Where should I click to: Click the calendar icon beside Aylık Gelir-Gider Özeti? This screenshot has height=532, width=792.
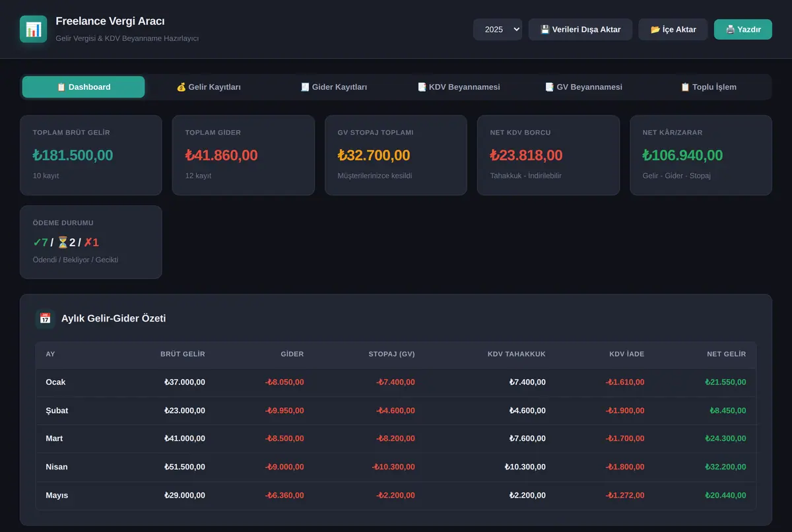pos(46,318)
